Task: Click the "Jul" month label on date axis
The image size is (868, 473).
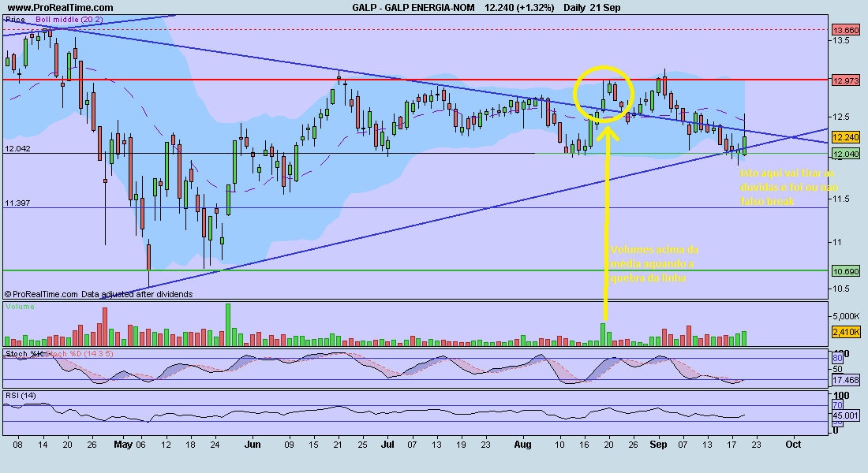Action: point(387,445)
